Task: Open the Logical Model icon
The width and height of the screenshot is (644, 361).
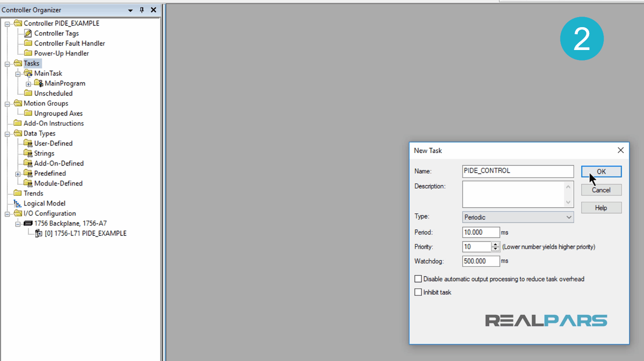Action: (x=17, y=203)
